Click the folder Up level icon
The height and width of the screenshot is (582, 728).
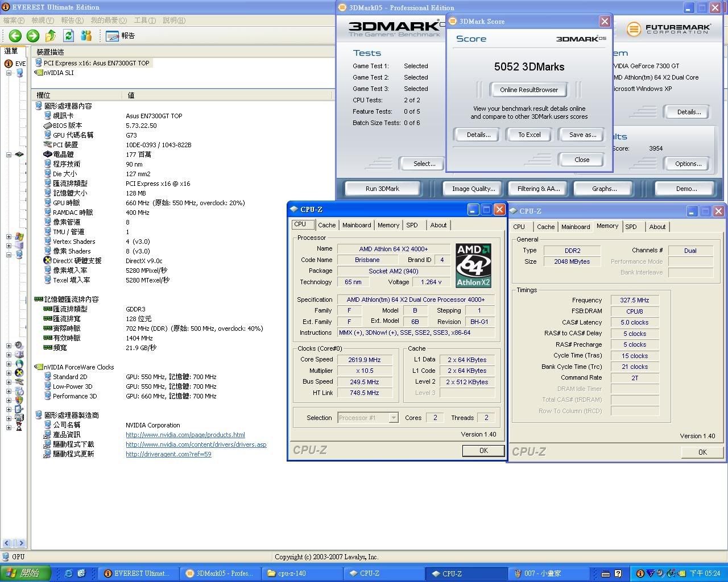51,36
